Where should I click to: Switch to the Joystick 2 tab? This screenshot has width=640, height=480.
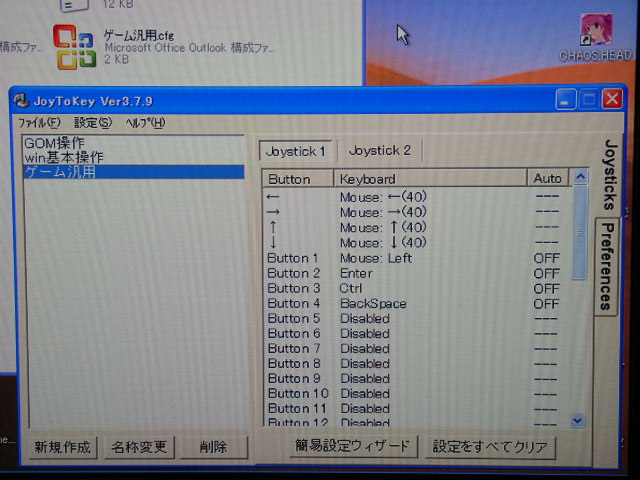tap(379, 151)
